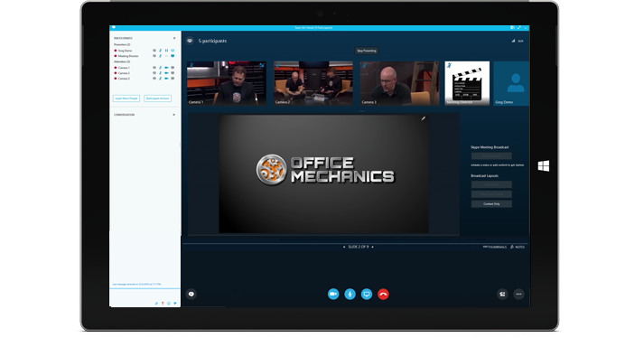Close the Participants pane
Viewport: 644px width, 338px height.
(174, 38)
